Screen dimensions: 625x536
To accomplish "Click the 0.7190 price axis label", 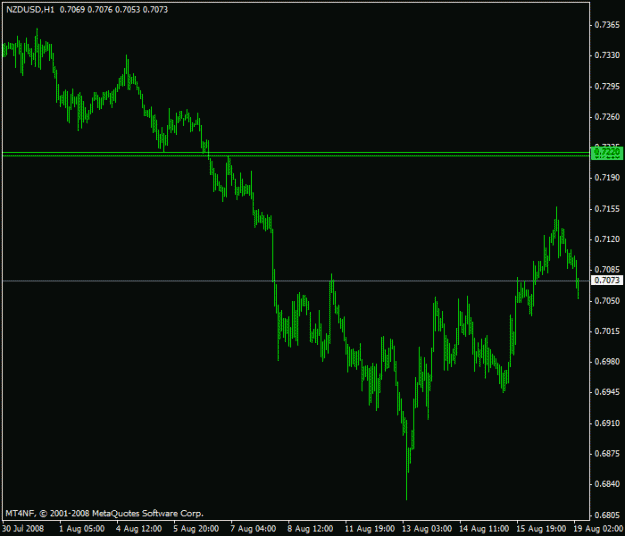I will tap(607, 178).
